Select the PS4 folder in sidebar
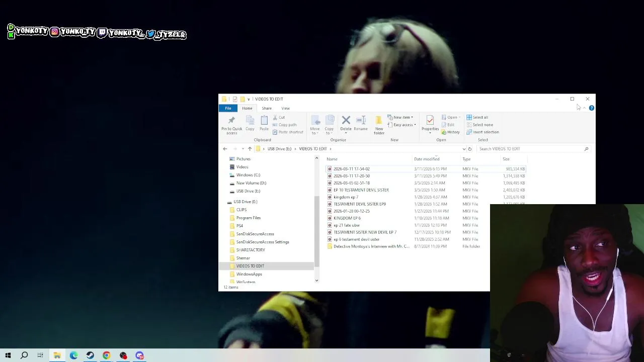This screenshot has width=644, height=362. point(239,226)
